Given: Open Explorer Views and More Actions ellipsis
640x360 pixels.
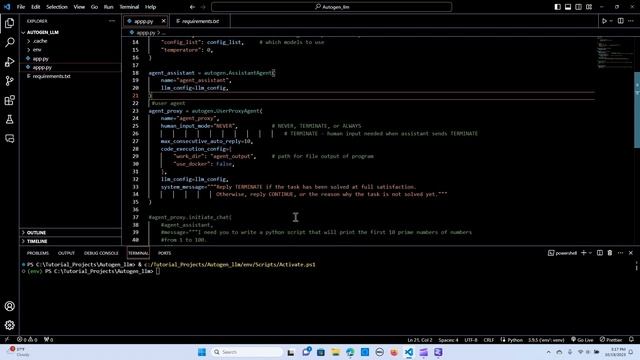Looking at the screenshot, I should [112, 21].
